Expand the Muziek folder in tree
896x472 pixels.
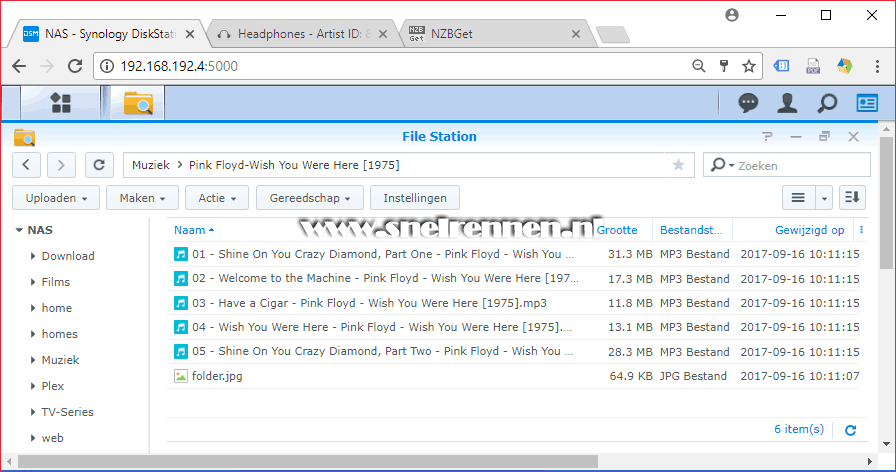coord(33,360)
